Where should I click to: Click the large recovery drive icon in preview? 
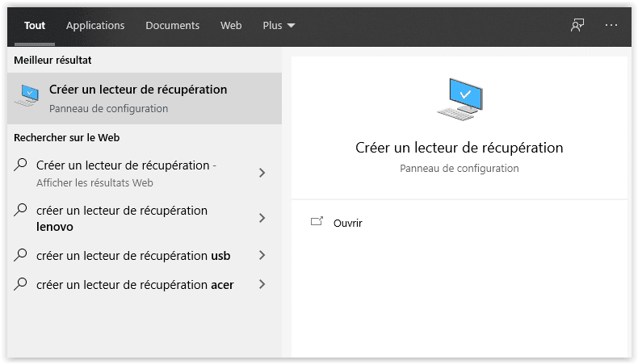click(x=459, y=99)
